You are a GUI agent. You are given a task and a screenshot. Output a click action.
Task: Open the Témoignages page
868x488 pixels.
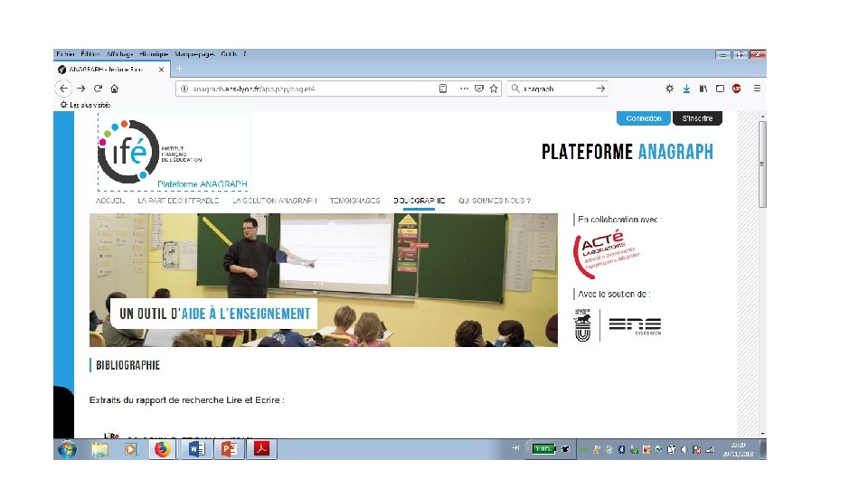(354, 201)
